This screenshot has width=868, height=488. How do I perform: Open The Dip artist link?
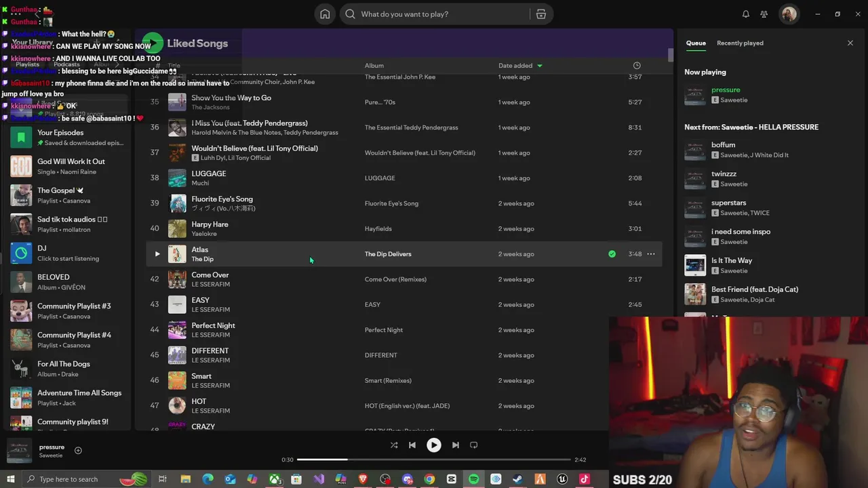202,259
